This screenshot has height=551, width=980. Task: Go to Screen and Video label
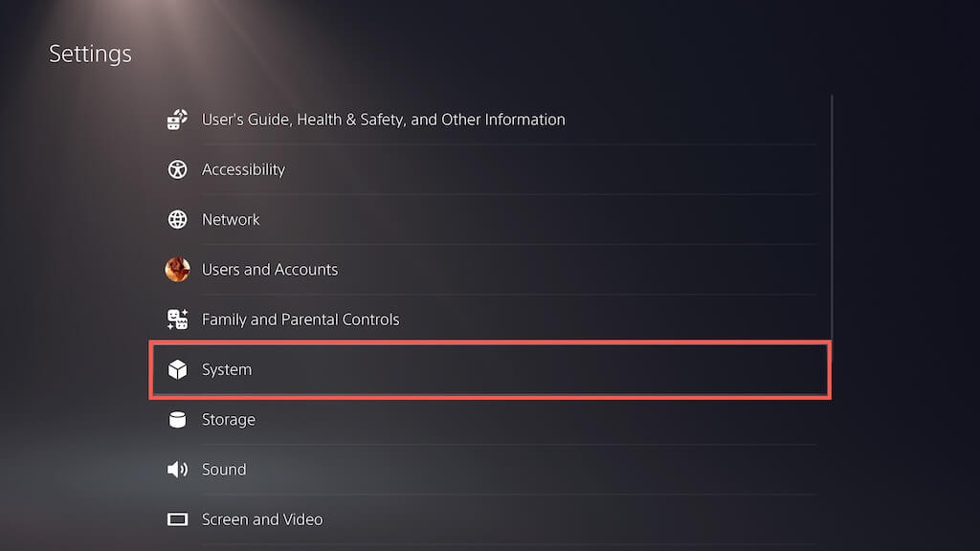tap(262, 519)
